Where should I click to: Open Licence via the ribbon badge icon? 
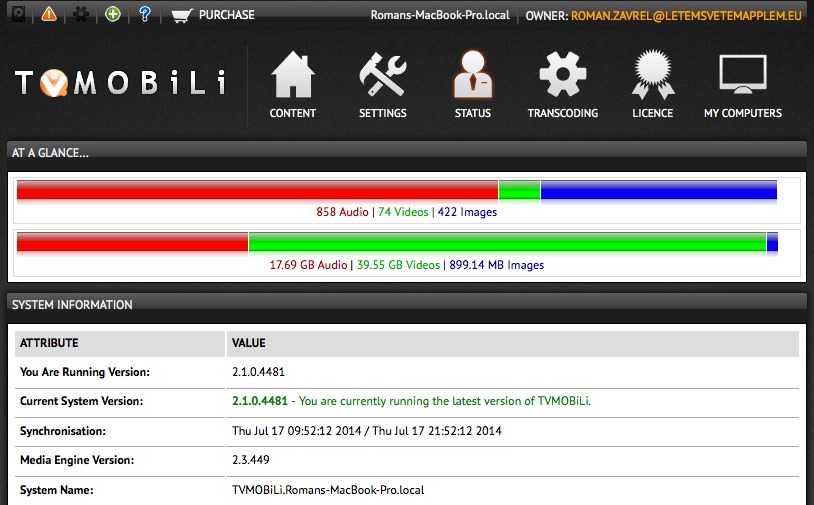(653, 74)
